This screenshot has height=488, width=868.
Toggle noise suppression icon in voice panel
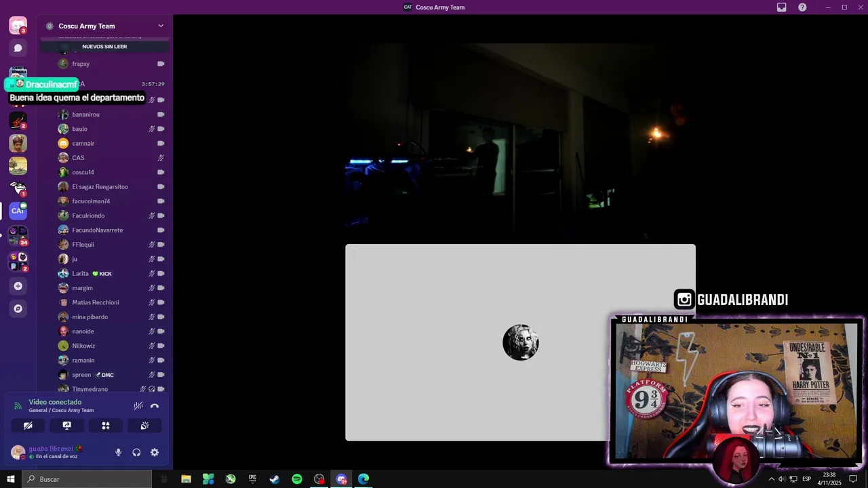(138, 406)
